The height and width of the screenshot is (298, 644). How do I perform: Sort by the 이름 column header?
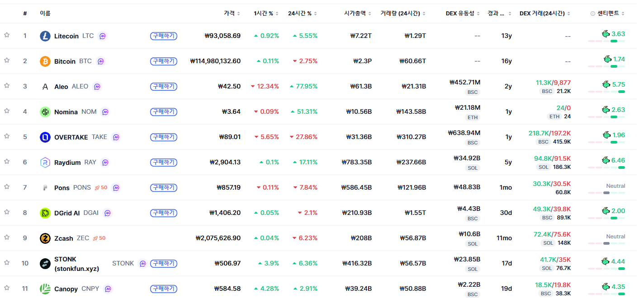(x=45, y=14)
